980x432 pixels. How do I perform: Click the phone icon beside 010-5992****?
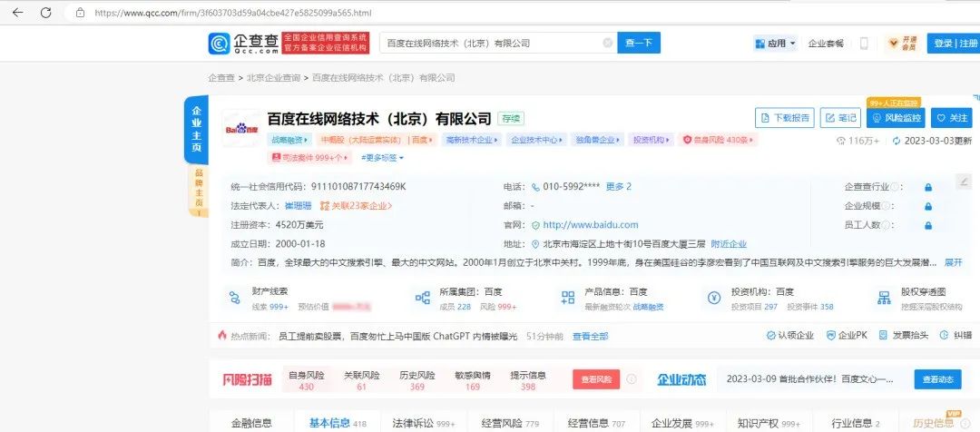[x=535, y=187]
